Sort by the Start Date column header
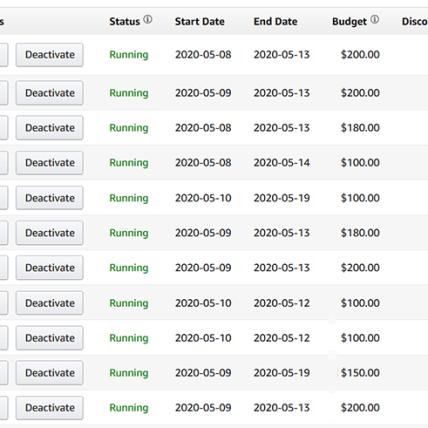This screenshot has height=428, width=428. point(200,22)
